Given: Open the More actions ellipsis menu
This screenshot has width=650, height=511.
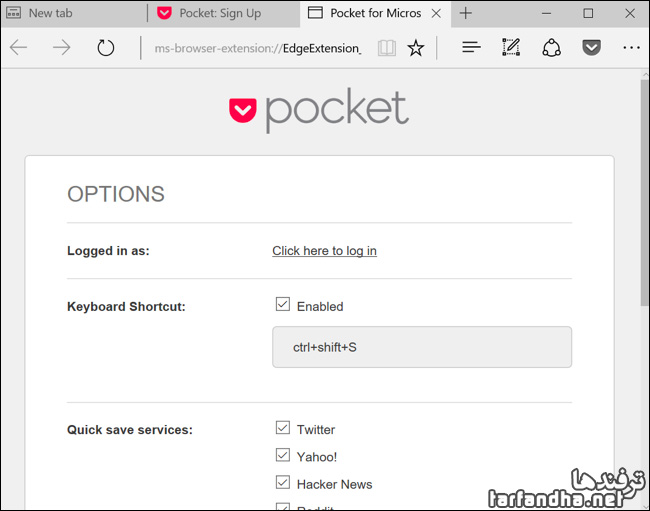Looking at the screenshot, I should click(x=631, y=48).
